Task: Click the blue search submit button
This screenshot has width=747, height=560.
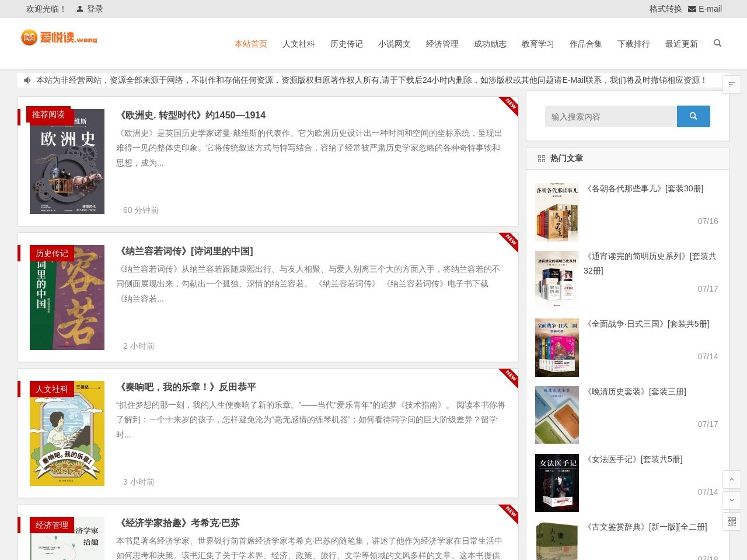Action: click(693, 116)
